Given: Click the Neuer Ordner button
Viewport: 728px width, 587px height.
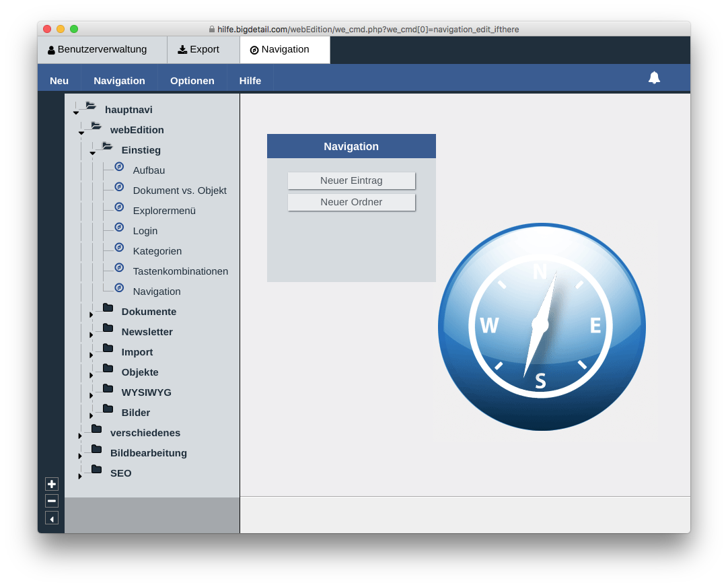Looking at the screenshot, I should [351, 202].
